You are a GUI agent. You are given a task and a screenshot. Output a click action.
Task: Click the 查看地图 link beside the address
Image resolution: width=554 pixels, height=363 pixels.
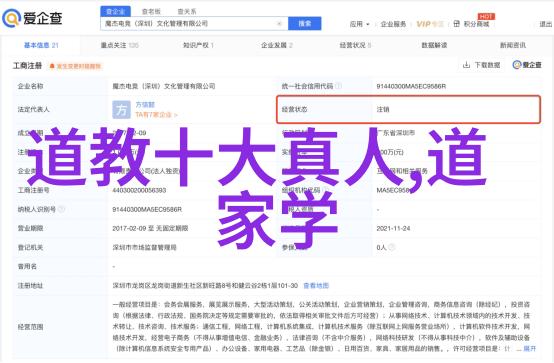pos(316,286)
